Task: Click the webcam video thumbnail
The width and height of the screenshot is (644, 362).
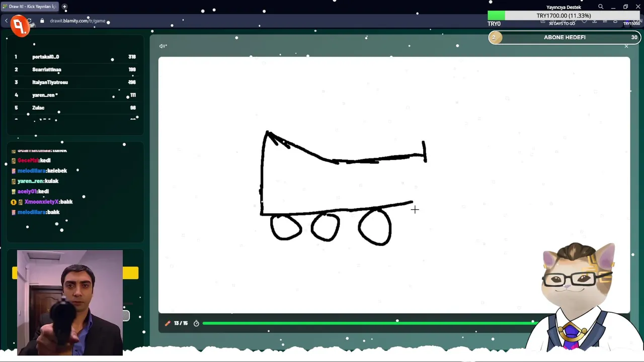Action: coord(70,303)
